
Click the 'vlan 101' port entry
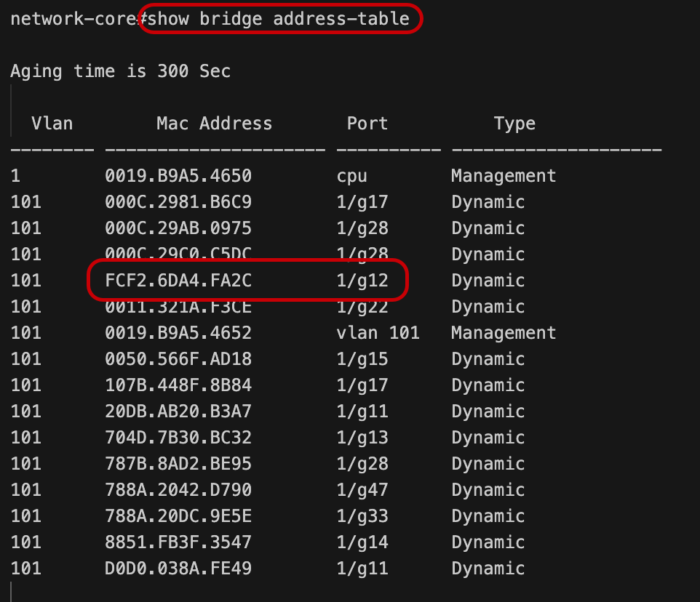378,333
